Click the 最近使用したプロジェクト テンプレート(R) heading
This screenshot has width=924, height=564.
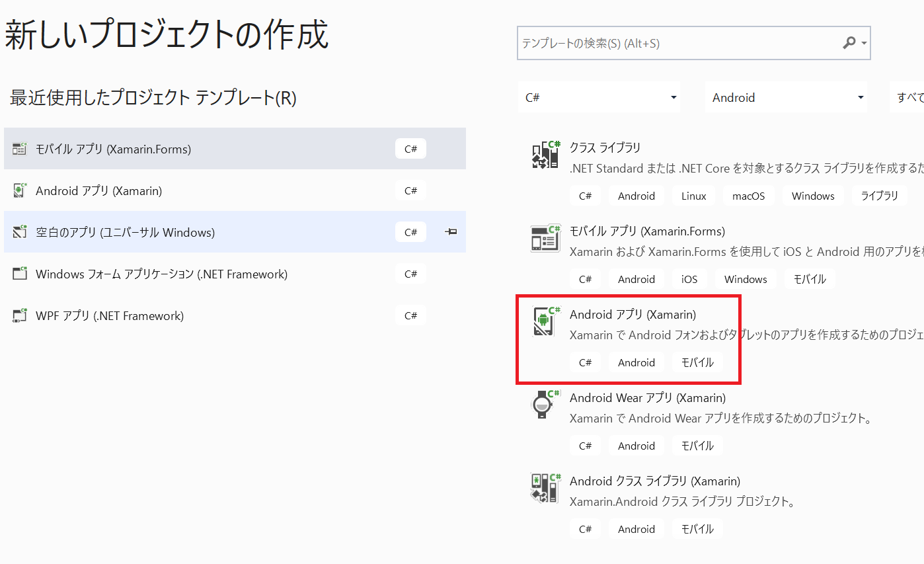(153, 98)
